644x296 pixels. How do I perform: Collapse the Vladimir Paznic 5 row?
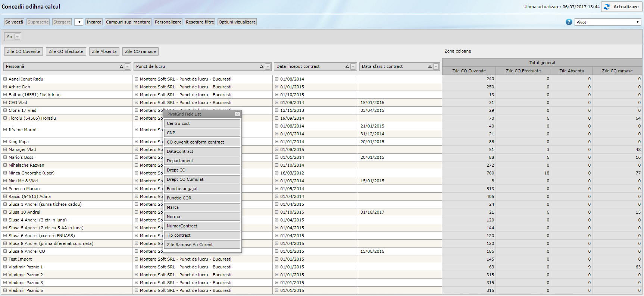pyautogui.click(x=5, y=290)
